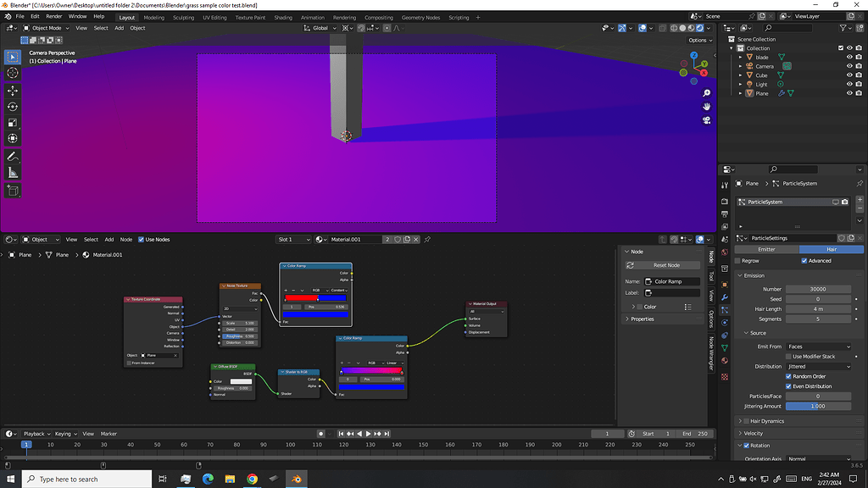Expand the Plane item in the outliner
The height and width of the screenshot is (488, 868).
(741, 93)
